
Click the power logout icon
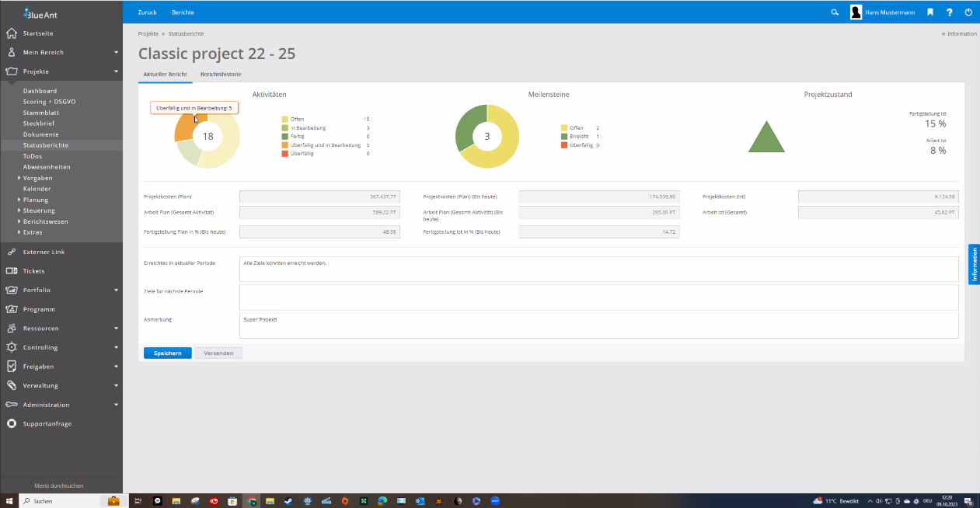[x=968, y=12]
